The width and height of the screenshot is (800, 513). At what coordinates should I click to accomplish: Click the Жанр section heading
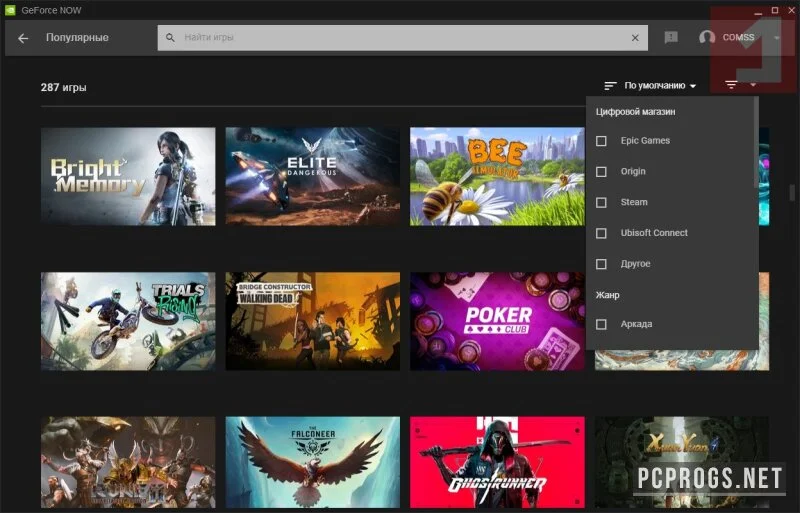607,295
